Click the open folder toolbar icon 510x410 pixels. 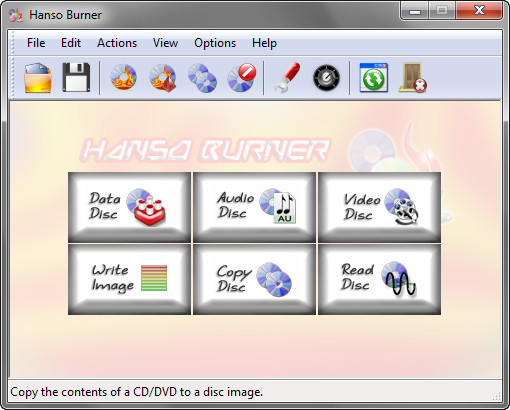pos(38,78)
